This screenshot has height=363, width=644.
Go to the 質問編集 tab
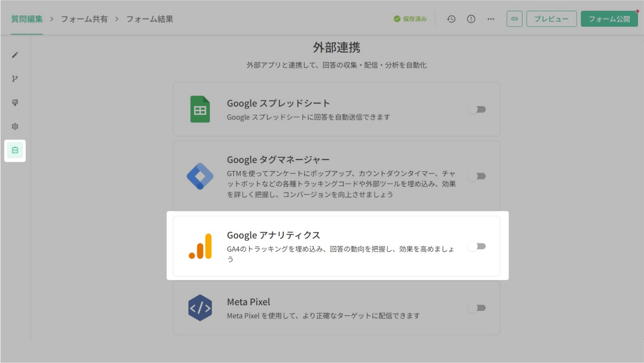coord(27,19)
